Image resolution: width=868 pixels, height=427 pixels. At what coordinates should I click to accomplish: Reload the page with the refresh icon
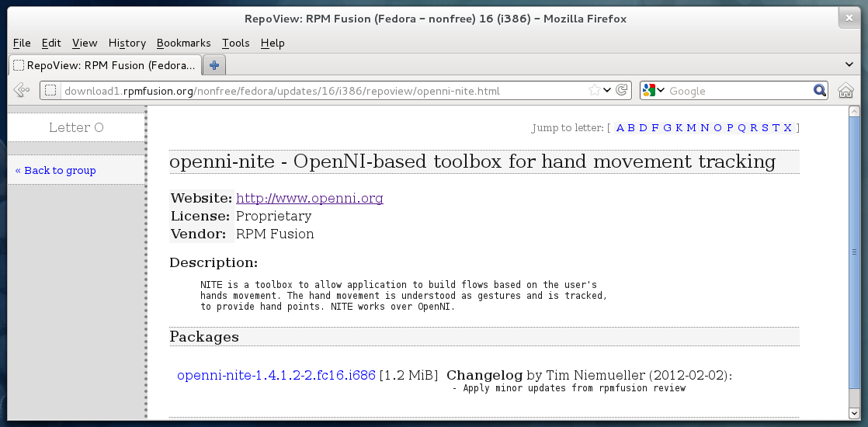(622, 90)
